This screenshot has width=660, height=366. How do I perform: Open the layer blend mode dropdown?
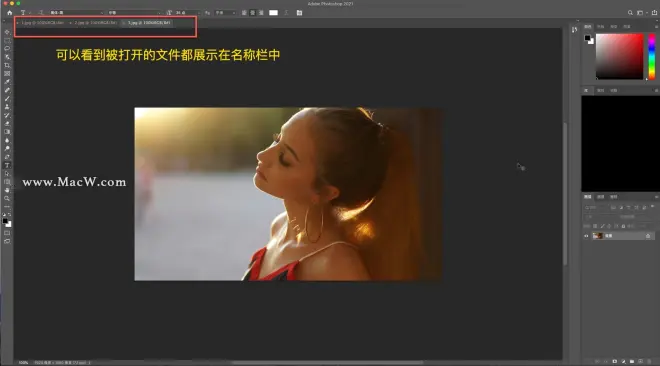599,217
